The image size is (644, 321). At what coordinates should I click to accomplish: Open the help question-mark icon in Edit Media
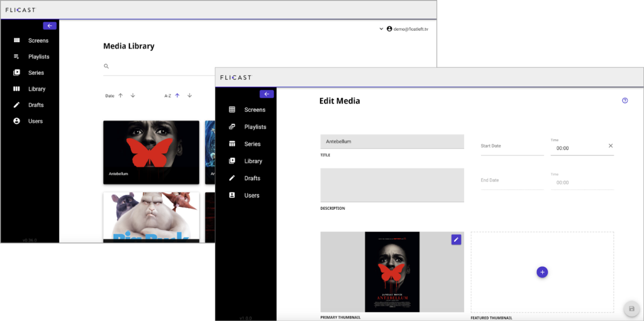coord(625,101)
